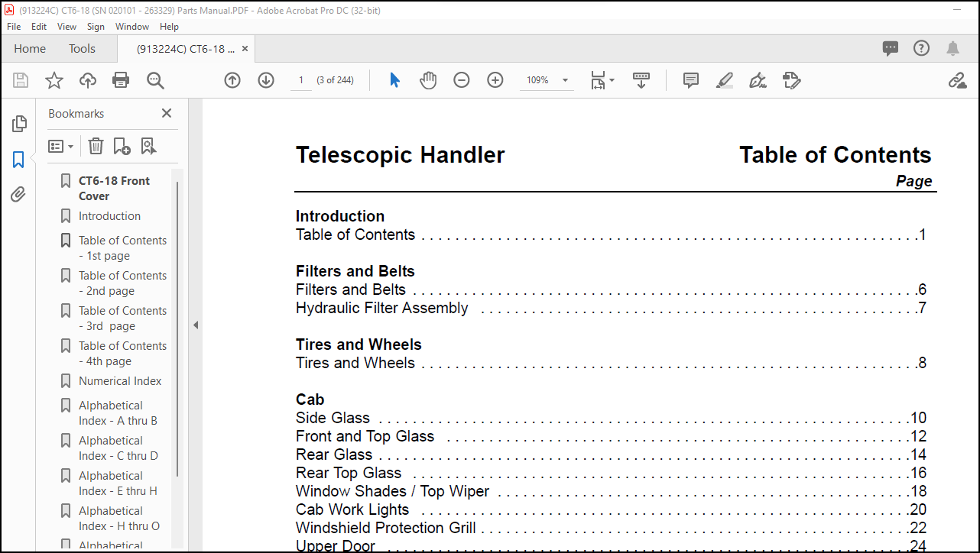Open Table of Contents 3rd page bookmark
This screenshot has width=980, height=553.
pos(122,318)
